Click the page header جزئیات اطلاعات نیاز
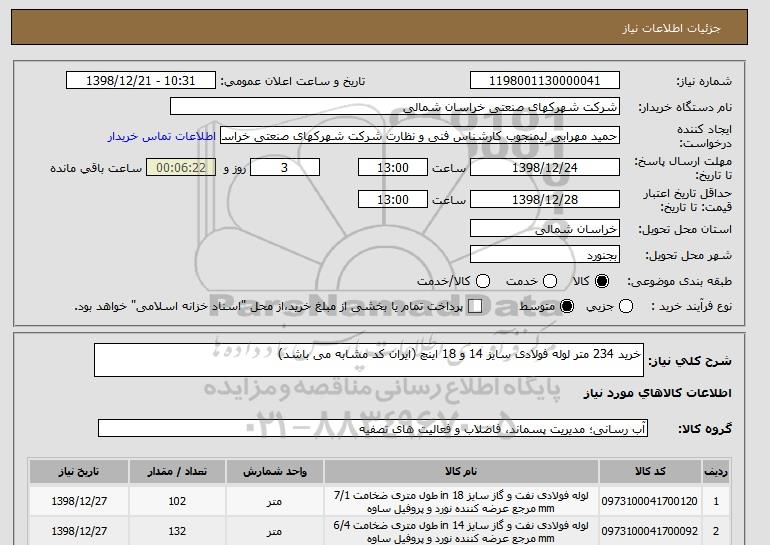Screen dimensions: 770x545 (x=671, y=28)
